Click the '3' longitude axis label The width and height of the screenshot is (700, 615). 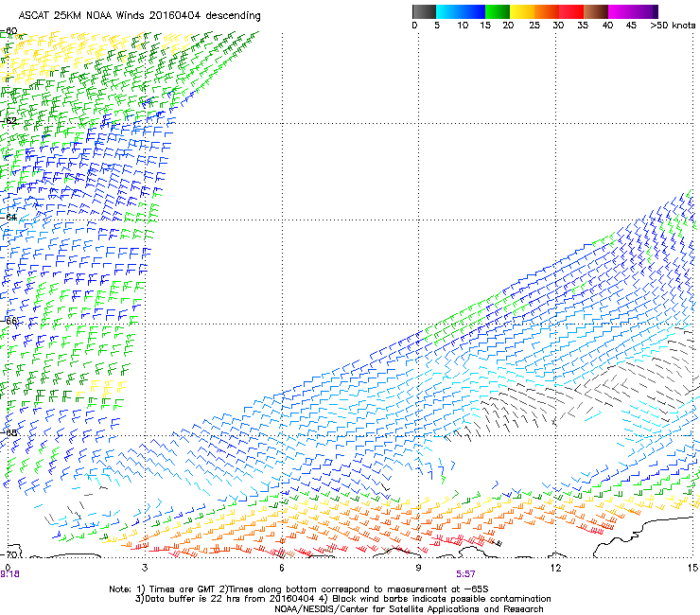tap(145, 568)
